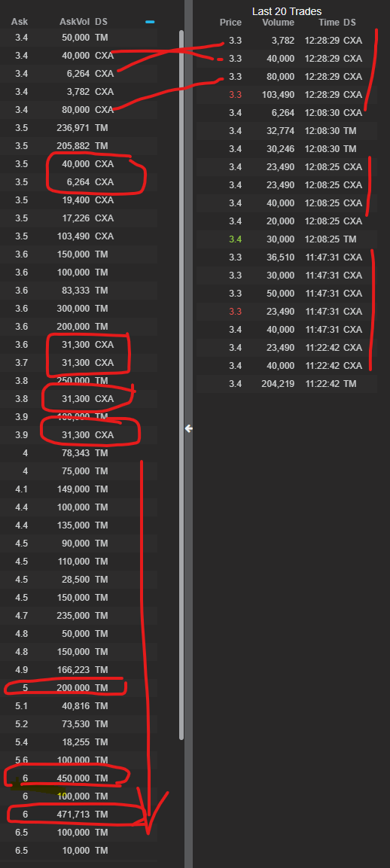The height and width of the screenshot is (868, 390).
Task: Click the Volume header in Last 20 Trades
Action: pos(278,23)
